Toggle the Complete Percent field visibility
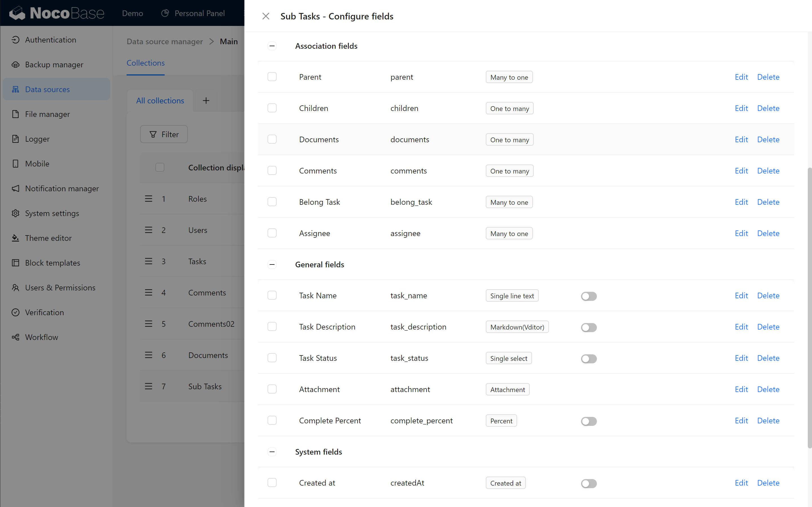This screenshot has height=507, width=812. [589, 421]
